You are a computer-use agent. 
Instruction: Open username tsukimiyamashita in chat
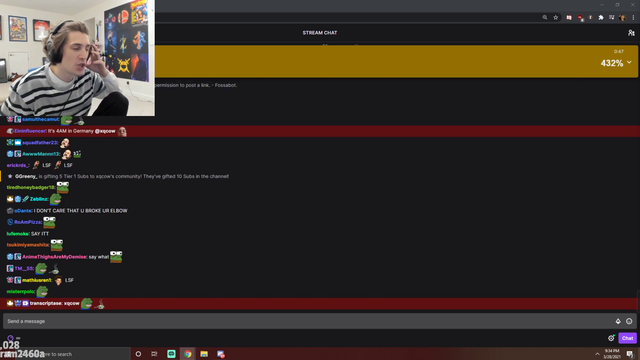(28, 245)
